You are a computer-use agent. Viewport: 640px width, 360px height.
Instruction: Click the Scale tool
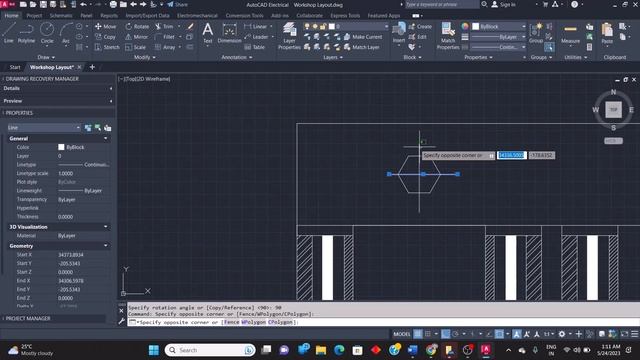[136, 47]
